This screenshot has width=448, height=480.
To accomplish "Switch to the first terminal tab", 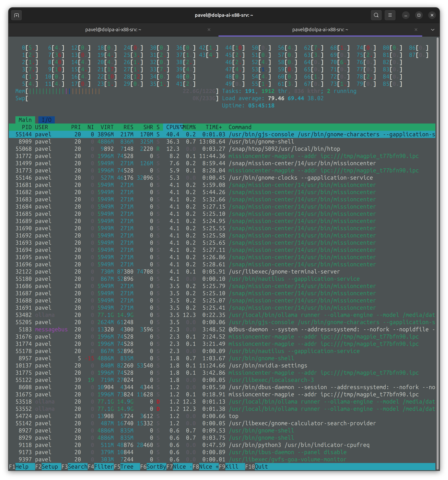I will coord(113,29).
